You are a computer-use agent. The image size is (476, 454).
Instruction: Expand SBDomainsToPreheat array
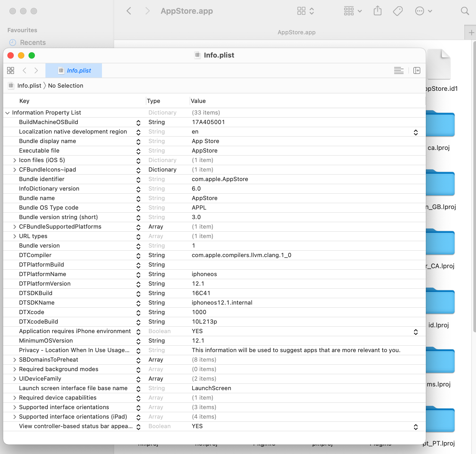[15, 360]
